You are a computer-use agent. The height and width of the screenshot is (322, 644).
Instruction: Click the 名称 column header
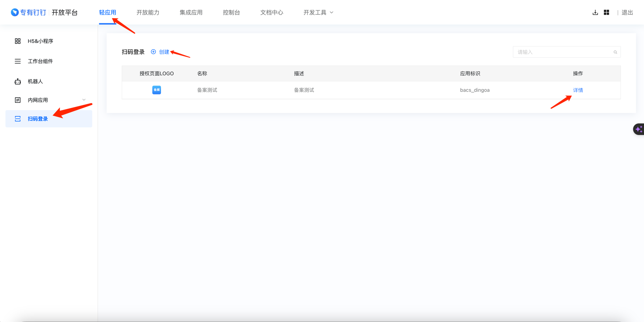202,73
